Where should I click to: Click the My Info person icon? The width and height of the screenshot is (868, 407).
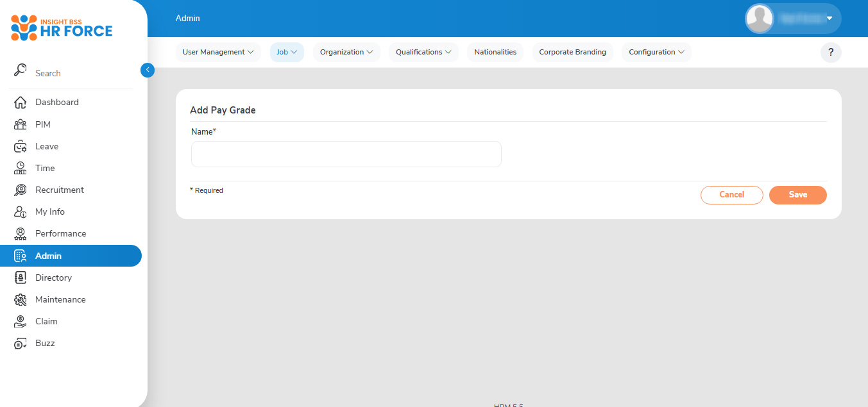pos(21,212)
